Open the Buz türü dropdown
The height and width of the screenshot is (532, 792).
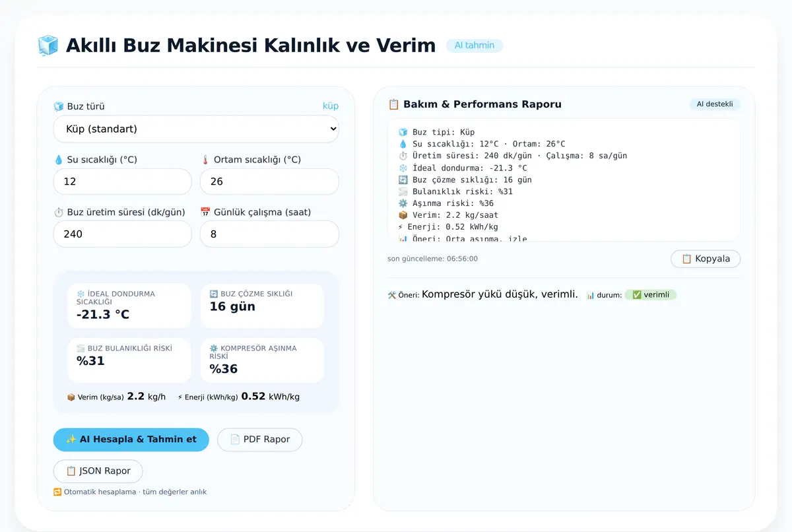(196, 129)
